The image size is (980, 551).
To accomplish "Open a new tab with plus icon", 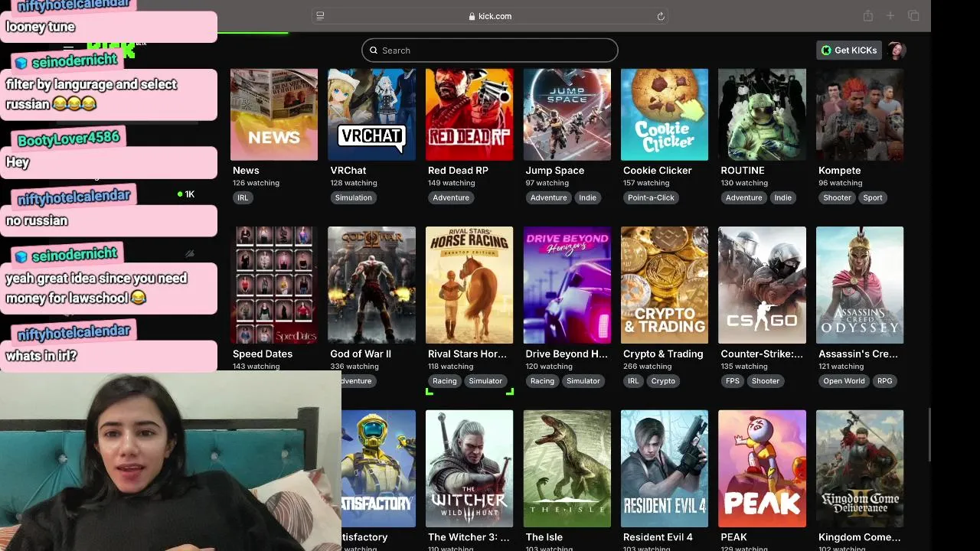I will click(890, 16).
